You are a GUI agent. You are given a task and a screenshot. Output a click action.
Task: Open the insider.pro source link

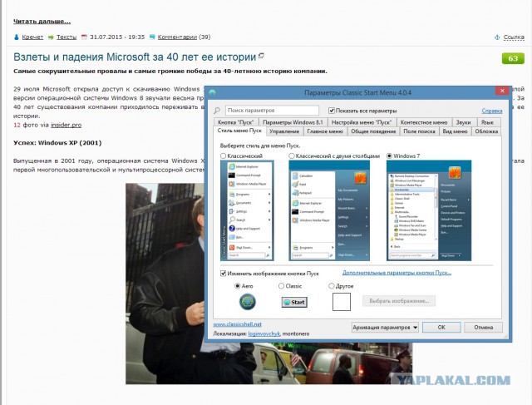pyautogui.click(x=66, y=125)
